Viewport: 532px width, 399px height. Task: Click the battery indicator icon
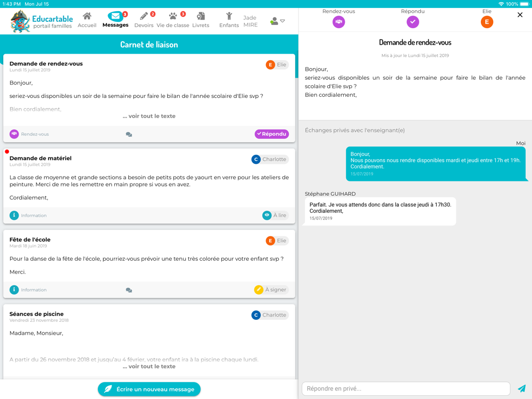coord(525,4)
